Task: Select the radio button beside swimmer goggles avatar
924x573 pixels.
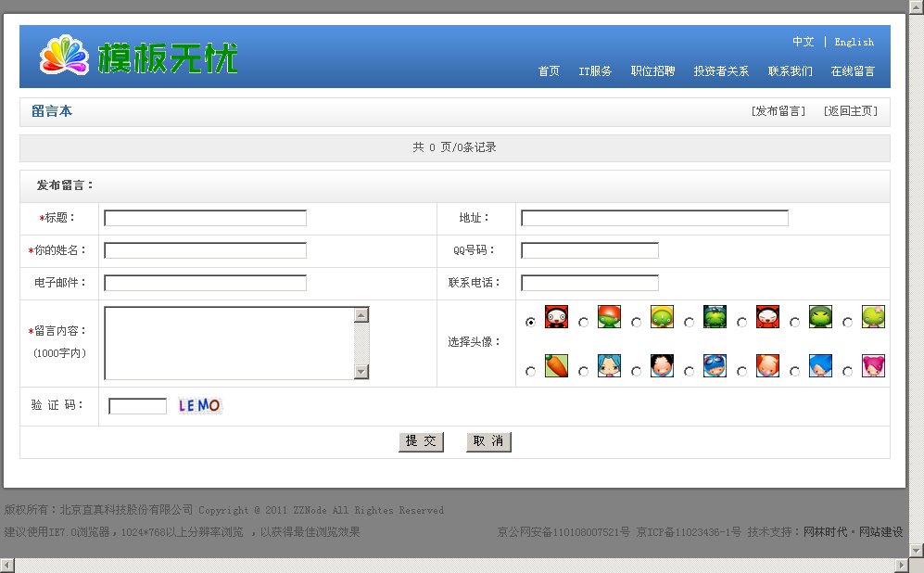Action: point(689,371)
